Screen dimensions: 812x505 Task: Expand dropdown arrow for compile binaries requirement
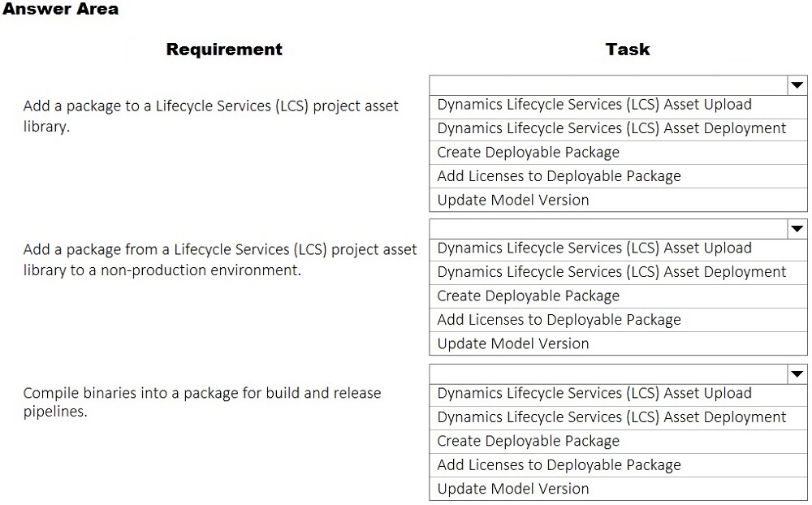797,373
